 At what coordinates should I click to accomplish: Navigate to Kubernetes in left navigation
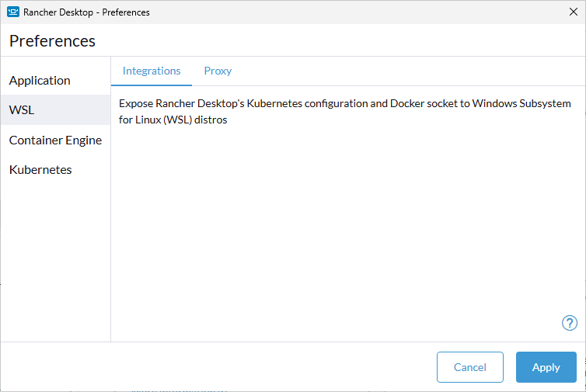(40, 170)
